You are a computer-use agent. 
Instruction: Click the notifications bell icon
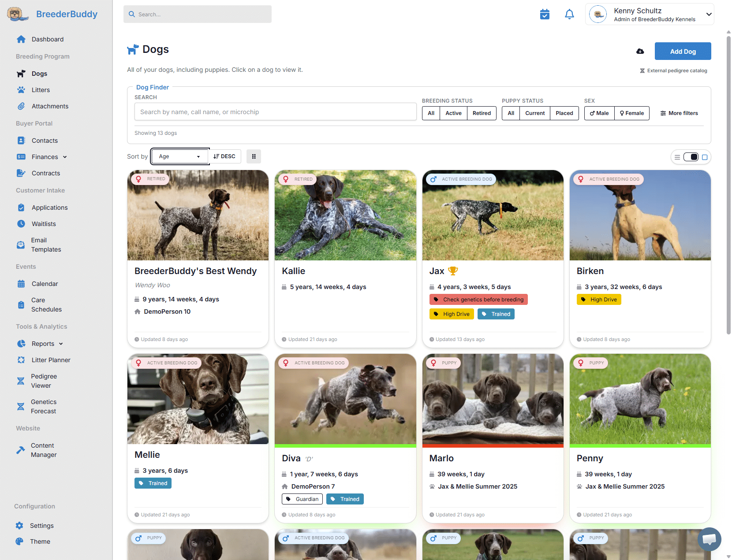569,15
